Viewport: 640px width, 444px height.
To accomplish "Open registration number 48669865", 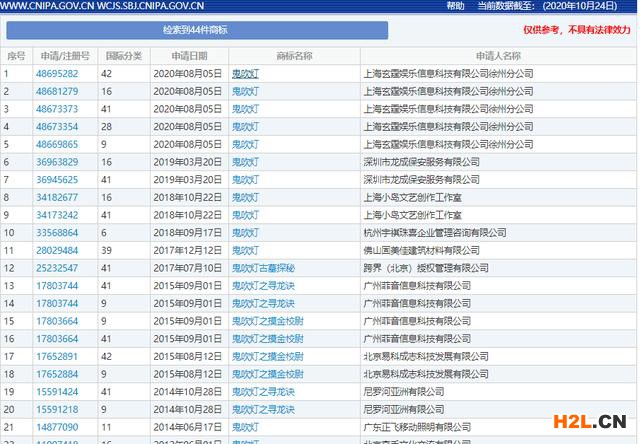I will coord(57,144).
